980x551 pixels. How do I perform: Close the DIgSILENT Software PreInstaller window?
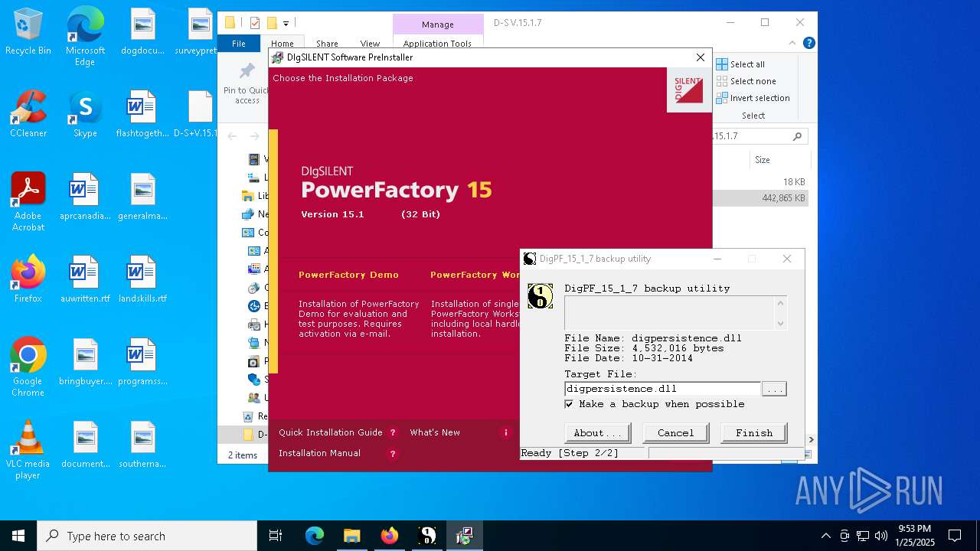tap(700, 57)
